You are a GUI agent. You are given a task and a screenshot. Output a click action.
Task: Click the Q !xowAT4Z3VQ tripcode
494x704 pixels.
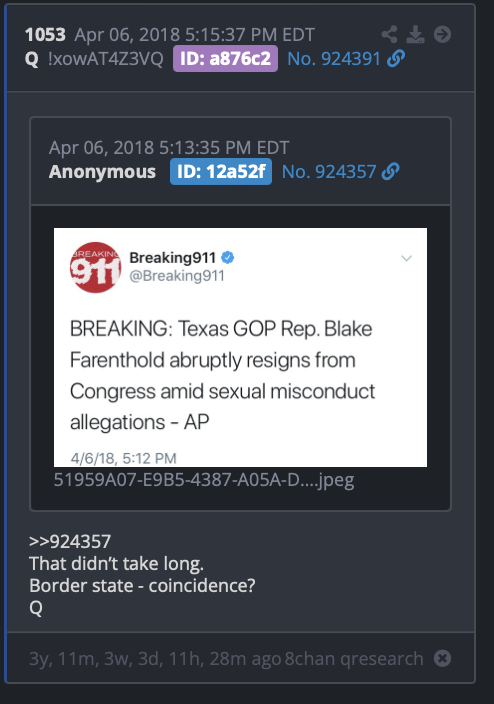(94, 59)
